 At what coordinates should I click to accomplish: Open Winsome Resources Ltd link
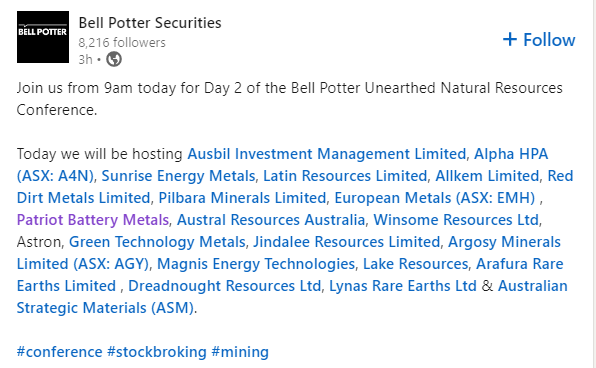tap(456, 220)
